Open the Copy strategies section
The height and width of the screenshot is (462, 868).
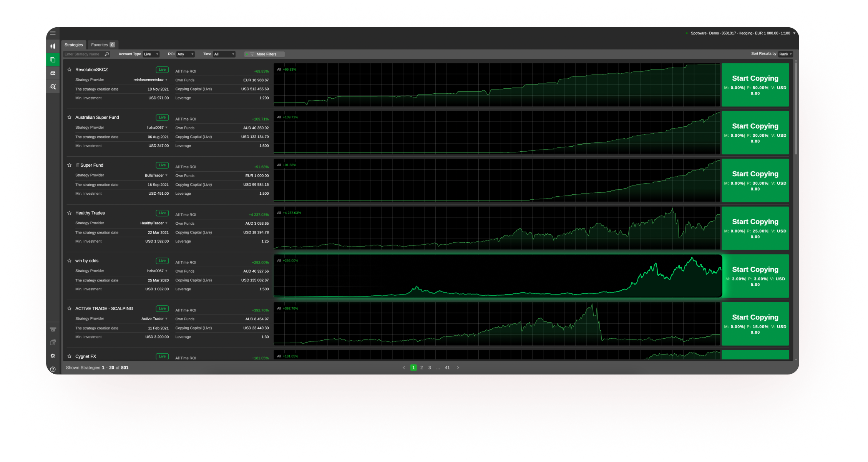point(53,60)
